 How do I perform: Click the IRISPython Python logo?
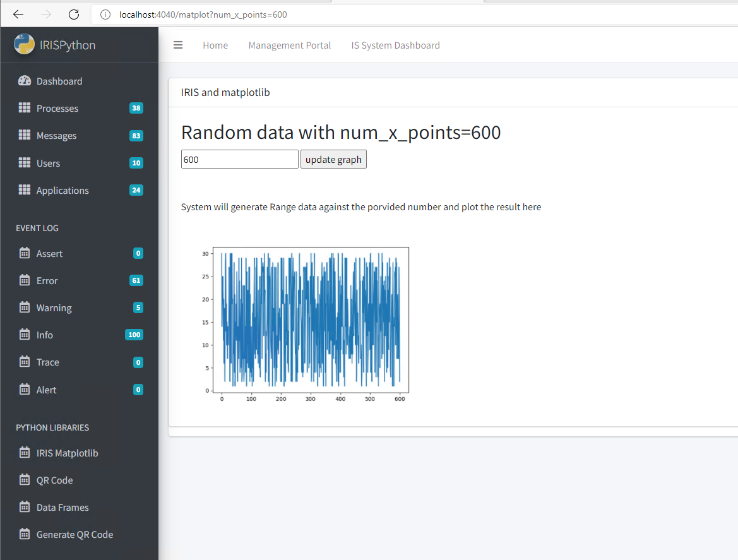pyautogui.click(x=24, y=44)
